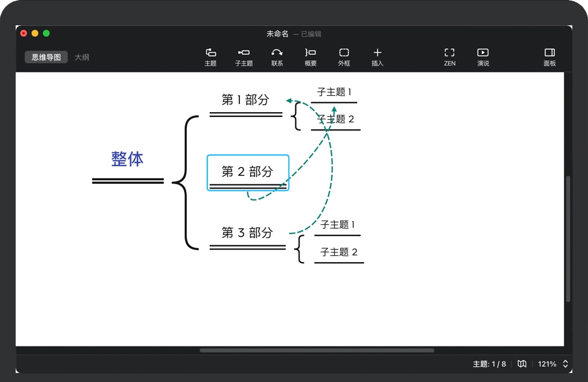
Task: Click the vertical scrollbar on the right
Action: pyautogui.click(x=568, y=238)
